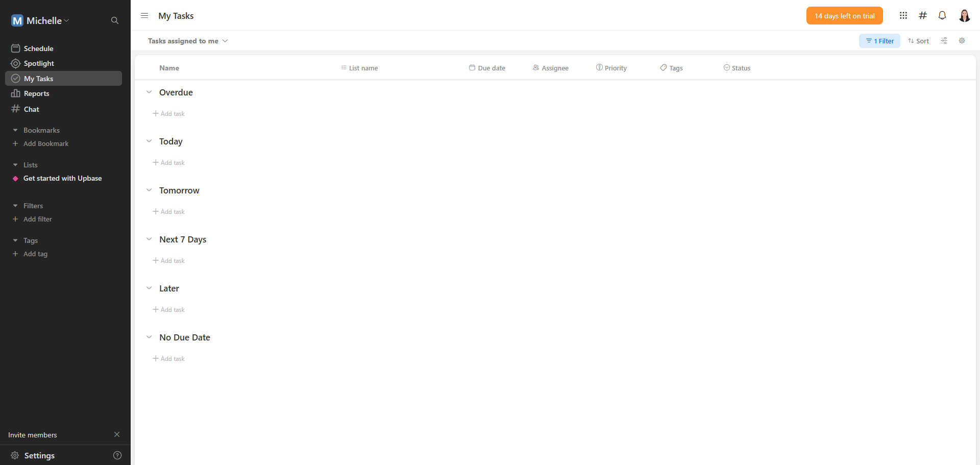Click the 14 days left on trial button
The image size is (980, 465).
[844, 16]
